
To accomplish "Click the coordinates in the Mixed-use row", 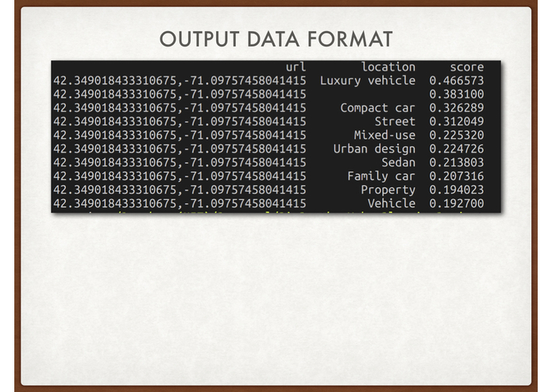I will (179, 136).
